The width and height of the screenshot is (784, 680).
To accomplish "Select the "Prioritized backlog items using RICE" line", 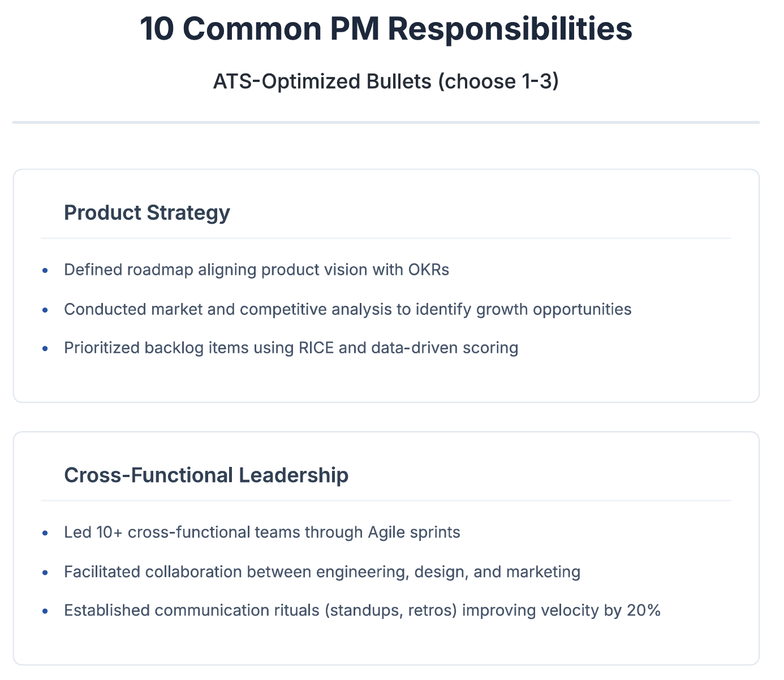I will tap(291, 347).
